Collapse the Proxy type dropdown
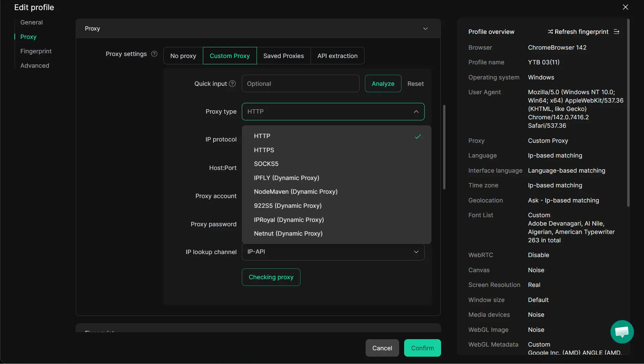Viewport: 644px width, 364px height. (416, 112)
